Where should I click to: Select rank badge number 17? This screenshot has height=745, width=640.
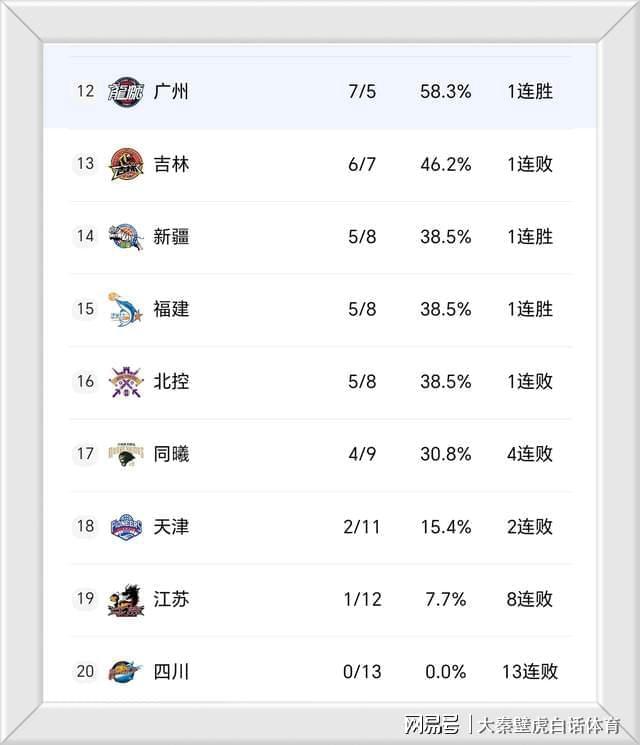click(x=85, y=454)
